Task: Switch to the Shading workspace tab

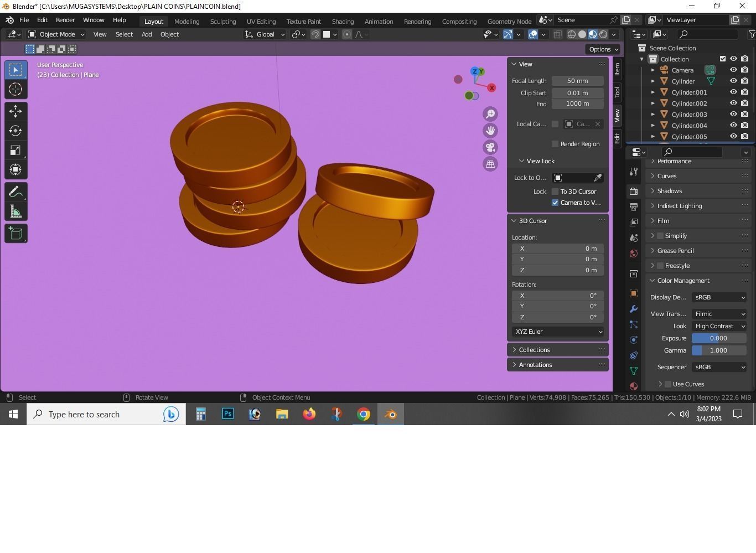Action: click(343, 21)
